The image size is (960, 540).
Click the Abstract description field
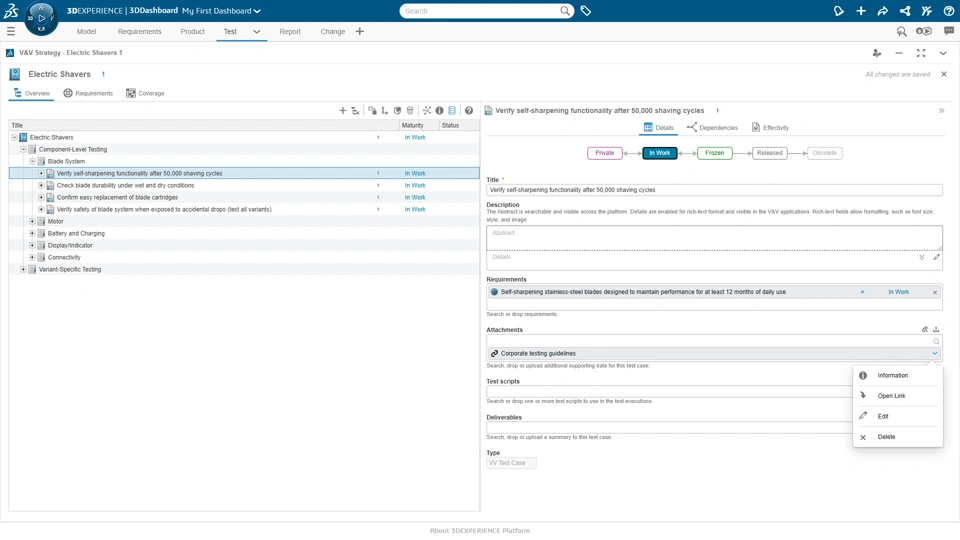click(714, 238)
